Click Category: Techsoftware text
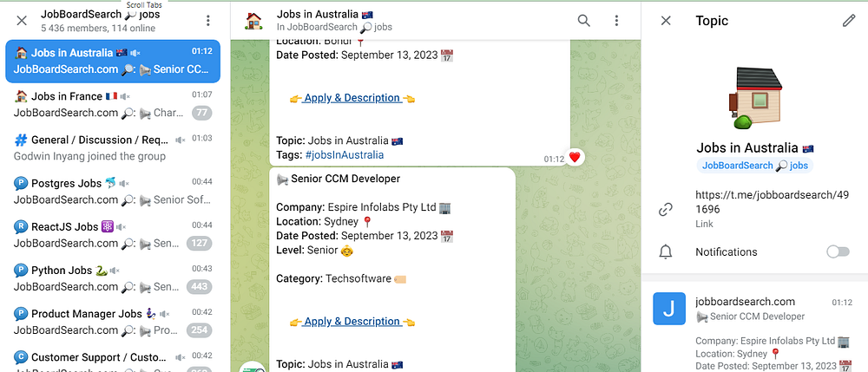Image resolution: width=868 pixels, height=372 pixels. [x=334, y=278]
